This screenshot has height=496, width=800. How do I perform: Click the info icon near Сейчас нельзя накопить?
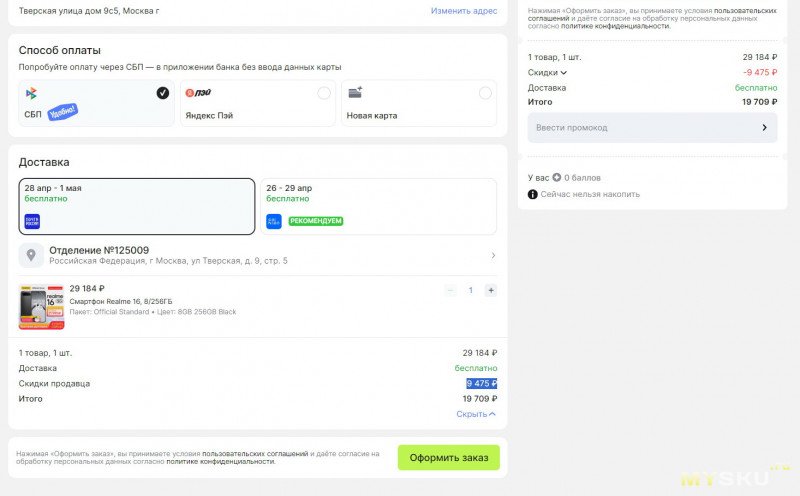(x=533, y=194)
